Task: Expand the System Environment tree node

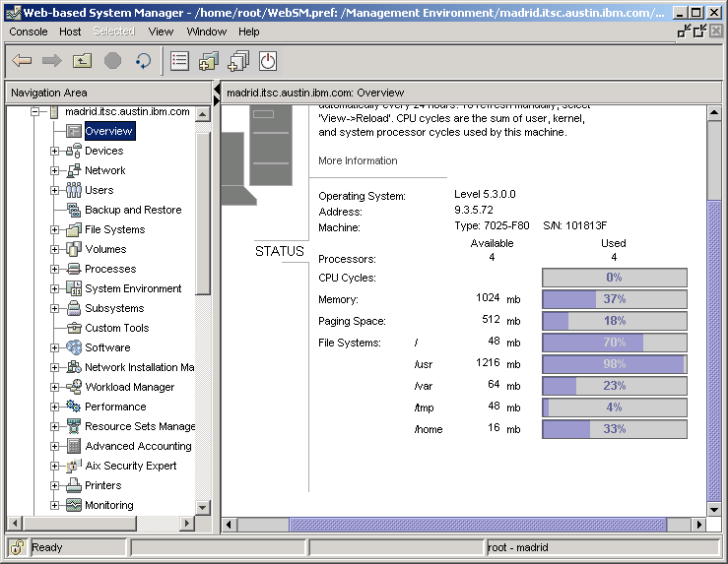Action: (54, 288)
